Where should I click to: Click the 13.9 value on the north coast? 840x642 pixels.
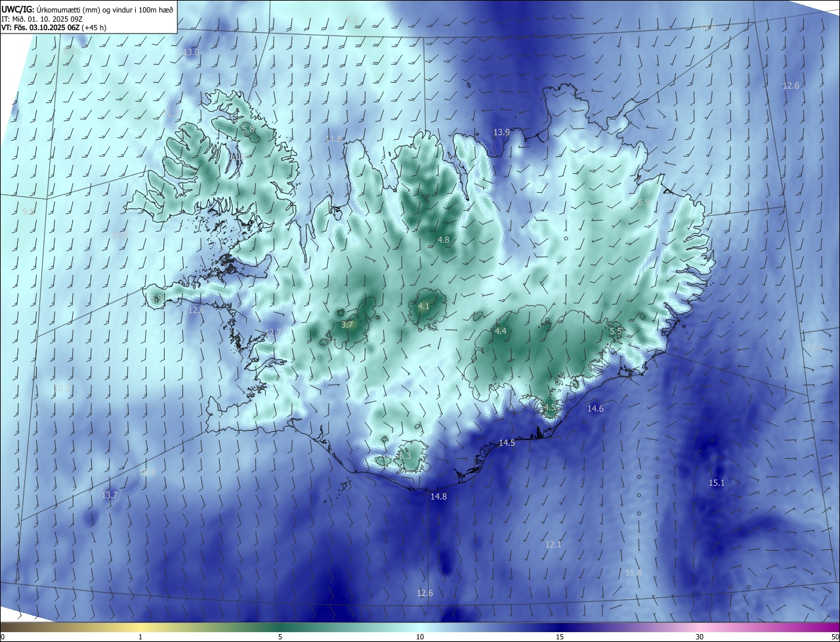click(x=501, y=133)
